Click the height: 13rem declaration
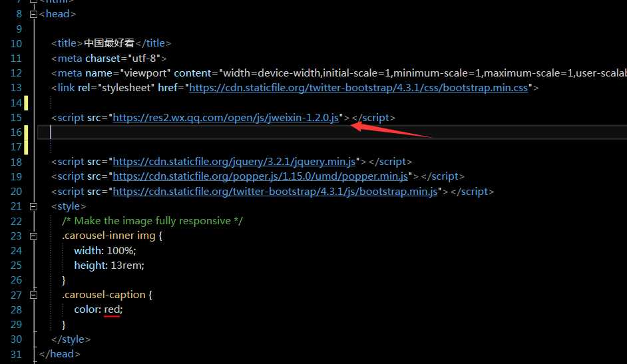The width and height of the screenshot is (627, 364). point(109,266)
